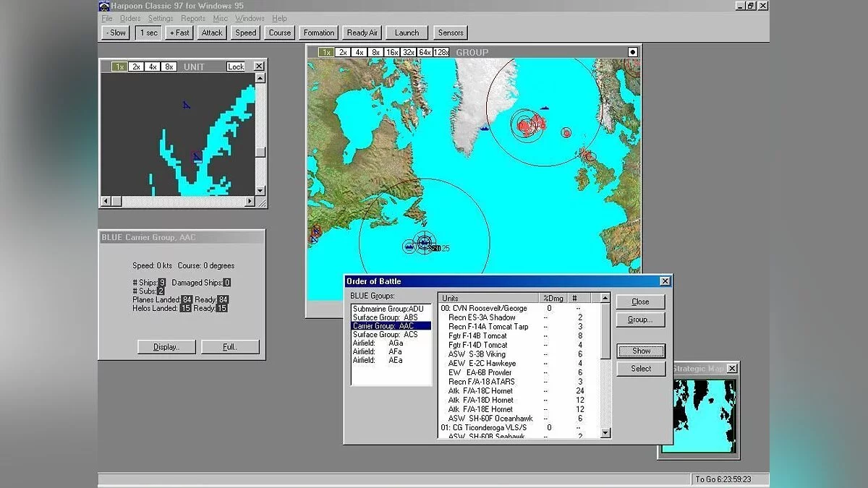Set GROUP window zoom to 4x
This screenshot has height=488, width=868.
pos(359,52)
